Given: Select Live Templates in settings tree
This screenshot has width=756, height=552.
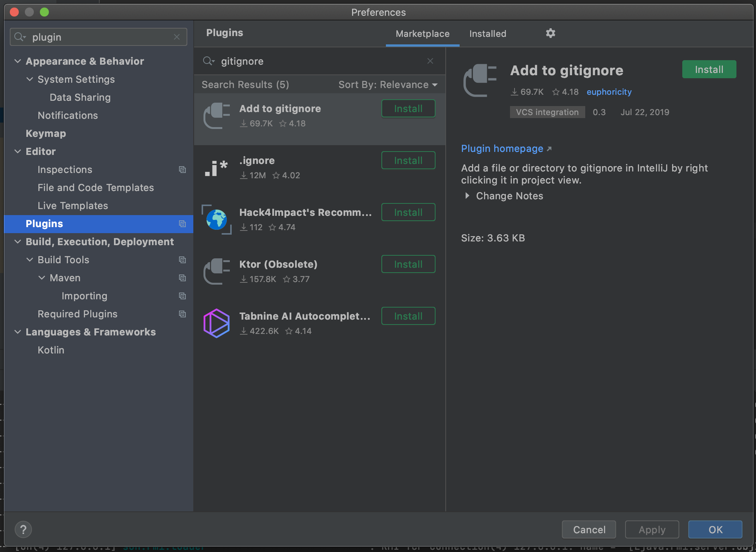Looking at the screenshot, I should pyautogui.click(x=73, y=206).
